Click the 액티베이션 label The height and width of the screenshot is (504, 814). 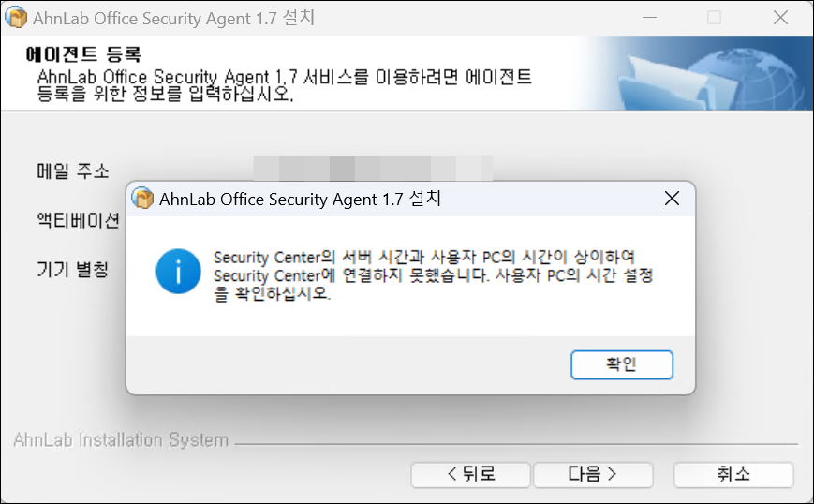(x=78, y=221)
